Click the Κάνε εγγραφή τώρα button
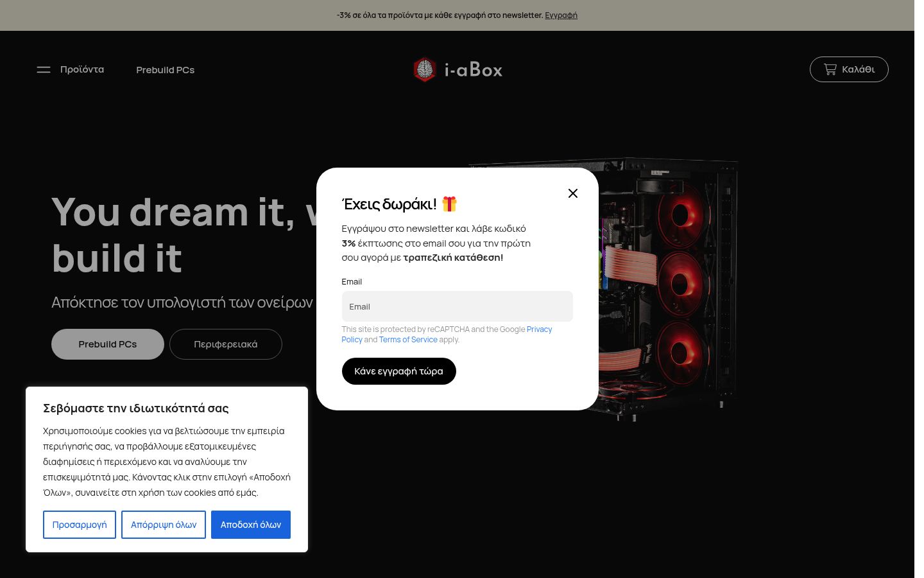The image size is (924, 578). click(x=398, y=371)
